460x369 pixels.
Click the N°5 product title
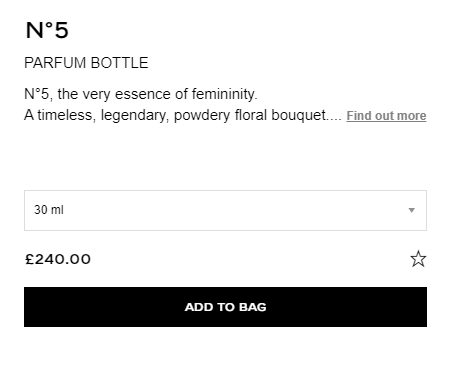click(x=47, y=30)
